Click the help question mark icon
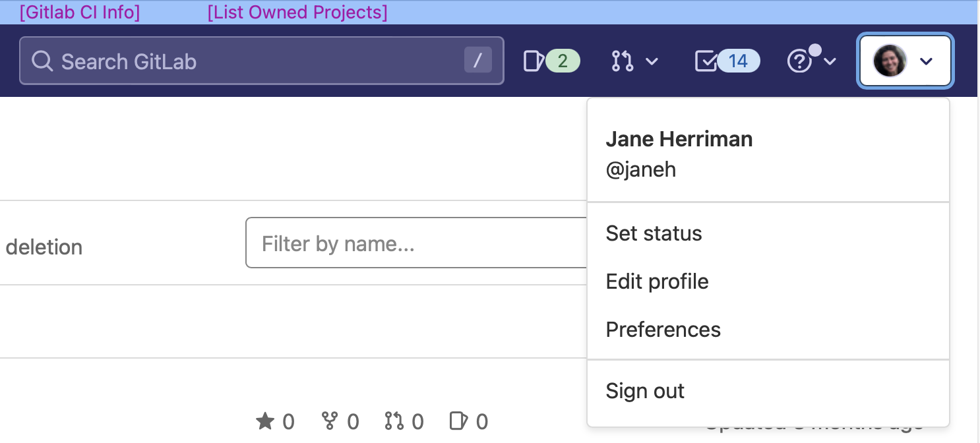This screenshot has width=980, height=443. point(799,61)
